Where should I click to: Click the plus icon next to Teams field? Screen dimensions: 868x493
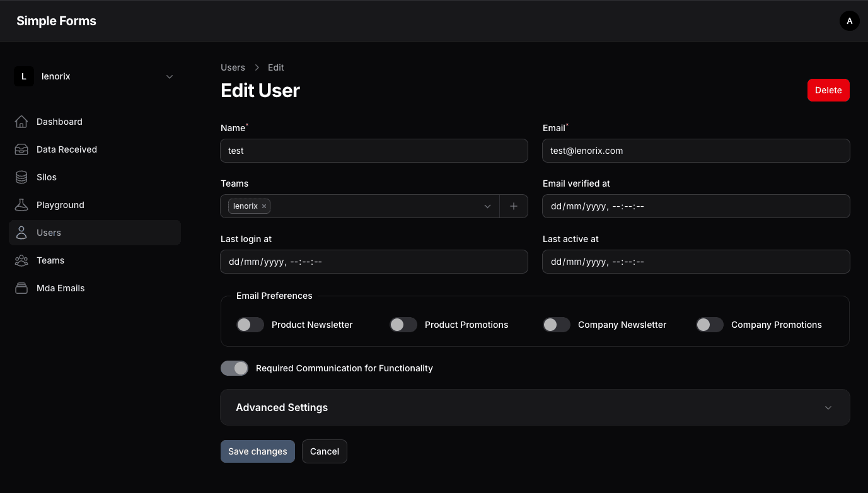(514, 206)
